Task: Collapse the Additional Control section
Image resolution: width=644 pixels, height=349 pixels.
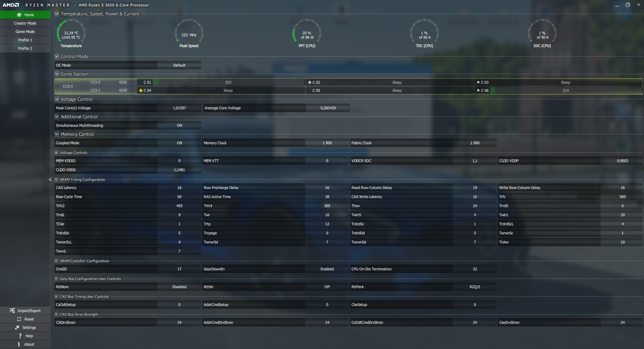Action: coord(57,117)
